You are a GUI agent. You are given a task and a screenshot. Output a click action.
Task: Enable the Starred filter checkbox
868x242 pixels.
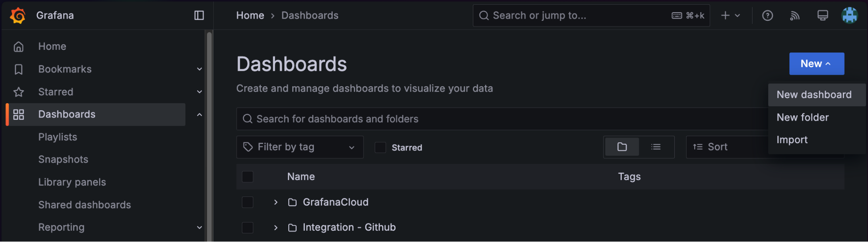(x=380, y=147)
